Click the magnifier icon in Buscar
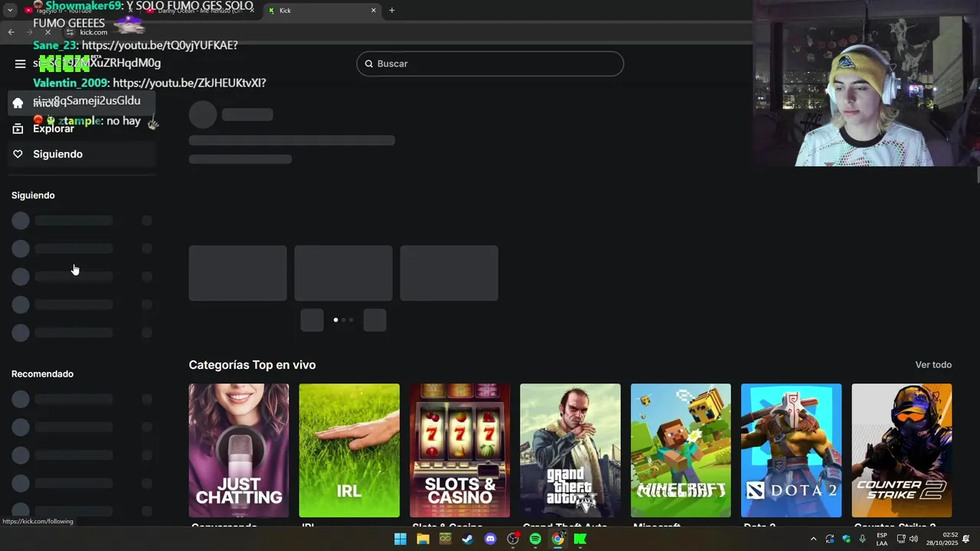 coord(368,64)
